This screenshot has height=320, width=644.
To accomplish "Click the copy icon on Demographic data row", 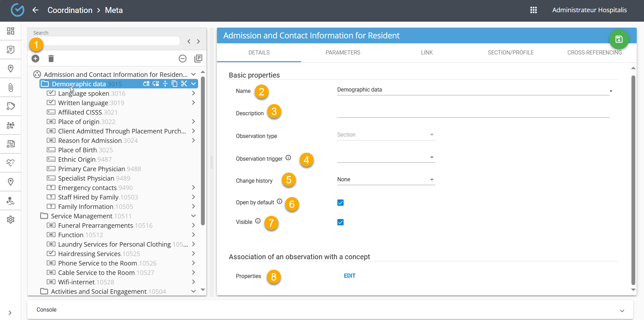I will (x=174, y=84).
